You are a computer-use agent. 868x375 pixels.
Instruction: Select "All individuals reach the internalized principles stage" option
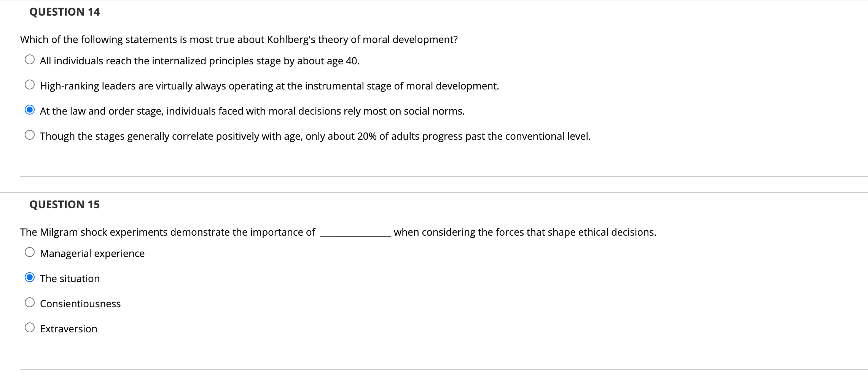pyautogui.click(x=30, y=59)
